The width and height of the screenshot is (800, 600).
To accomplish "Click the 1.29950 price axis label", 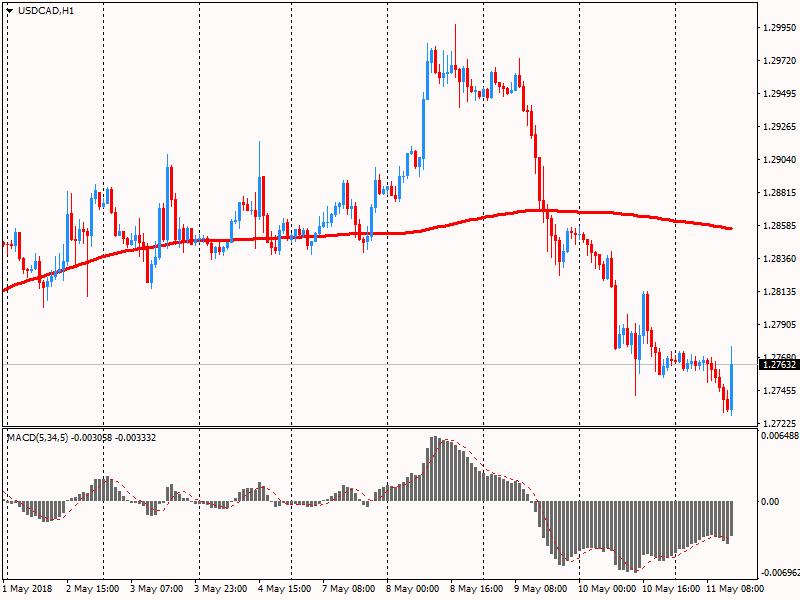I will coord(779,28).
